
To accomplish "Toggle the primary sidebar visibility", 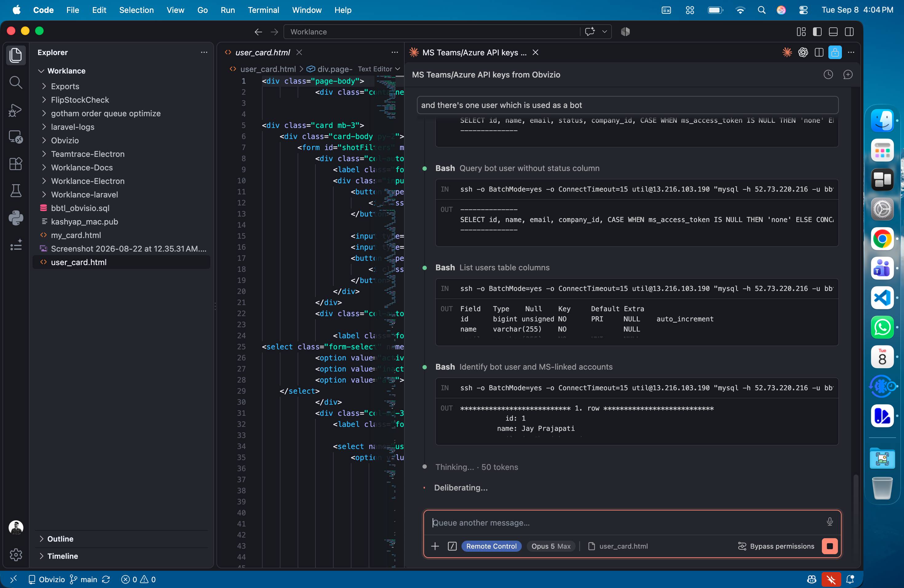I will click(x=817, y=32).
